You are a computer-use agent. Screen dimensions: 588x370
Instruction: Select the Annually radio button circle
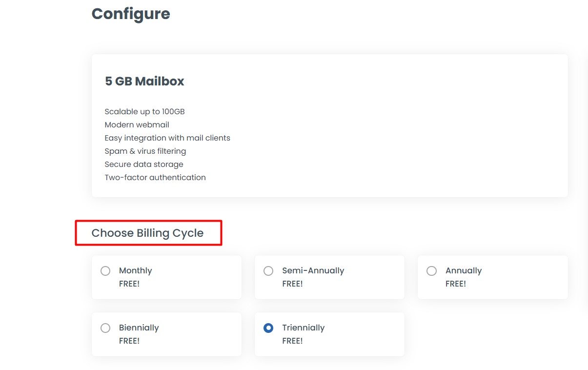[x=431, y=271]
